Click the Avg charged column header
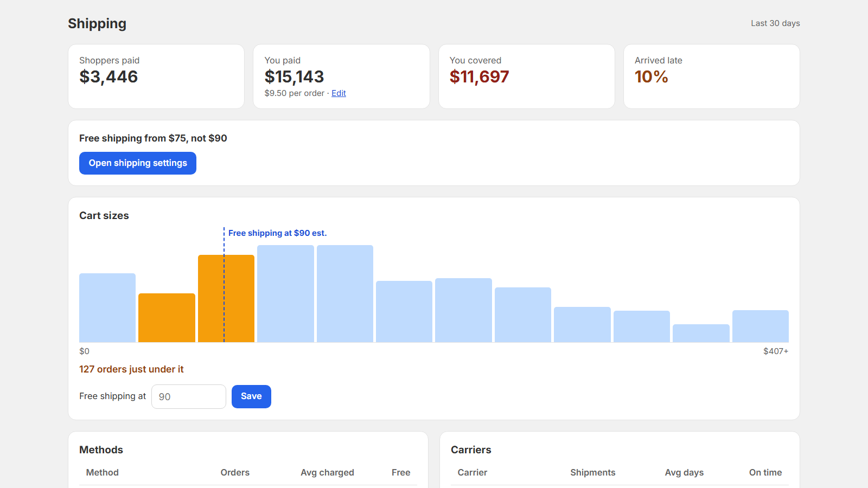This screenshot has height=488, width=868. point(327,472)
